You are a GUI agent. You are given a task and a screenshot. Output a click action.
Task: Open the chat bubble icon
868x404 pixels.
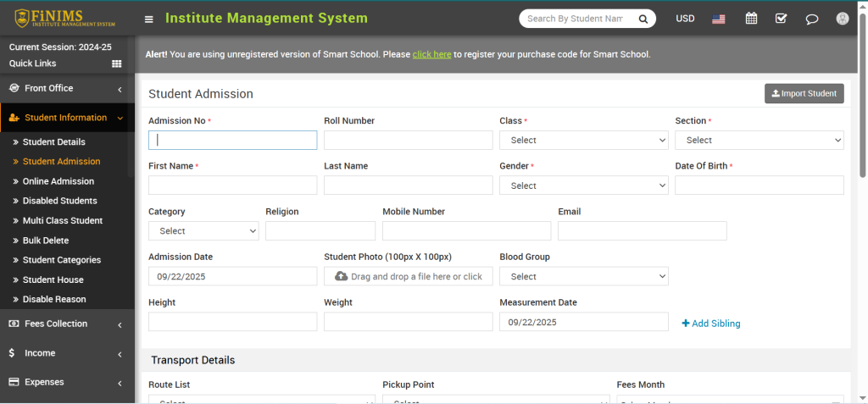pos(811,19)
